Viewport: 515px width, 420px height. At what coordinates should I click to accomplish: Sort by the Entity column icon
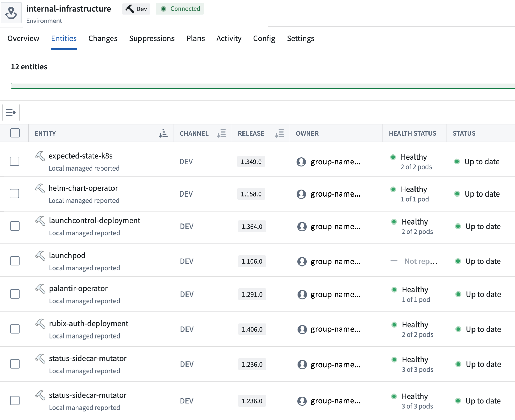point(163,133)
